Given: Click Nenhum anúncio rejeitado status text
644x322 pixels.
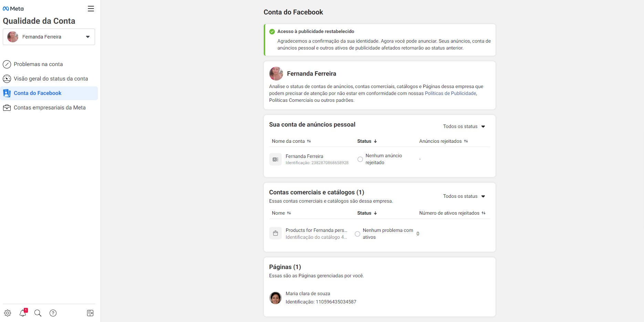Looking at the screenshot, I should (384, 159).
